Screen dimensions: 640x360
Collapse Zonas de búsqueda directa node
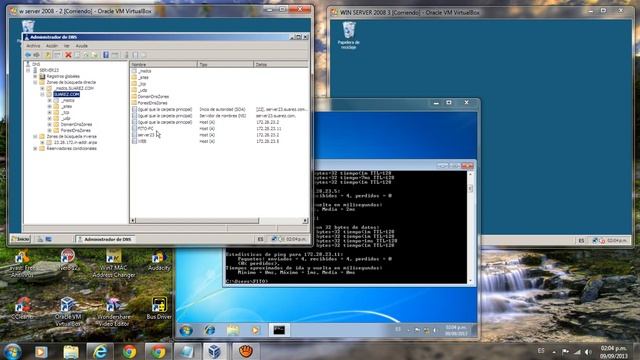click(35, 82)
